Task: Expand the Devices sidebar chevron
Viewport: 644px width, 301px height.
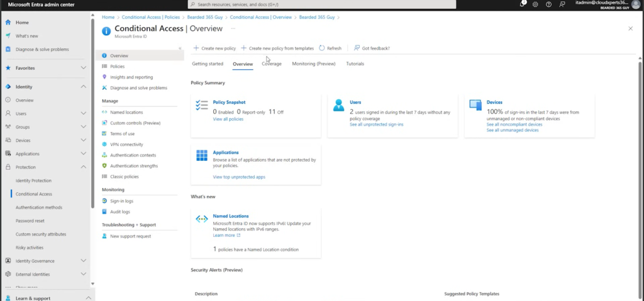Action: [x=84, y=140]
